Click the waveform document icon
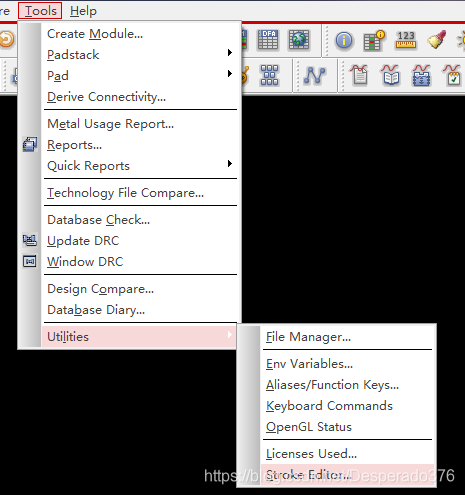The height and width of the screenshot is (495, 465). tap(359, 75)
